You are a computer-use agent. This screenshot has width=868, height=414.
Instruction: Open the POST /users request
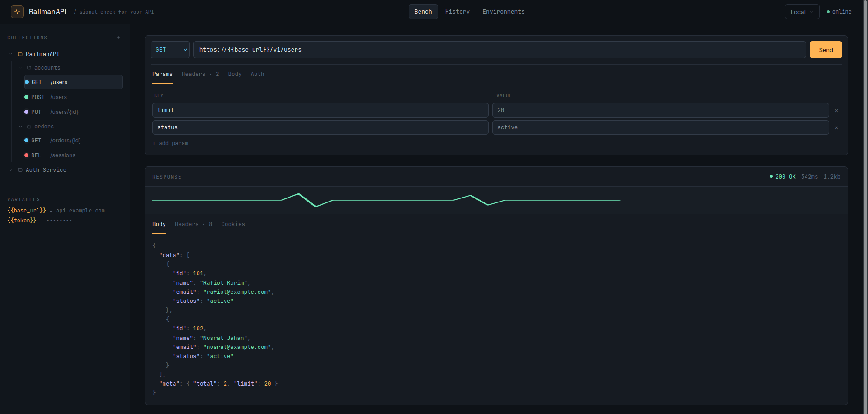(x=73, y=97)
